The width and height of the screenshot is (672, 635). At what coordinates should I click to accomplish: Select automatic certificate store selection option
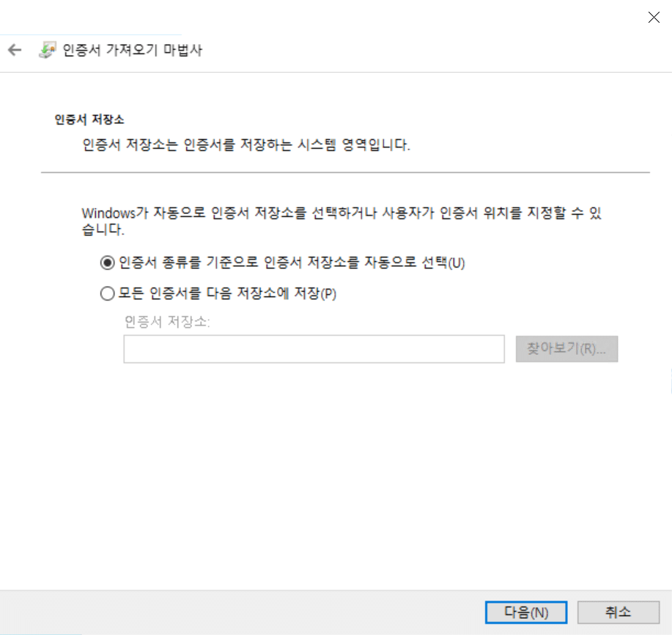[x=106, y=263]
